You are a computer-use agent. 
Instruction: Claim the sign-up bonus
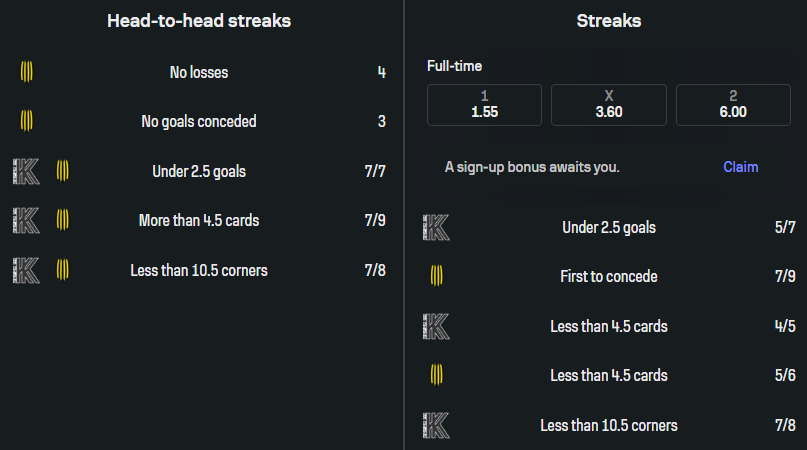point(740,167)
